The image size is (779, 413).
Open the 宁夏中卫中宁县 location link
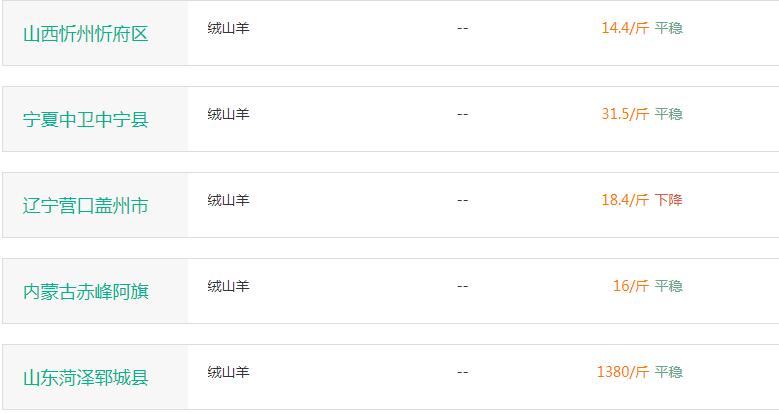[85, 120]
